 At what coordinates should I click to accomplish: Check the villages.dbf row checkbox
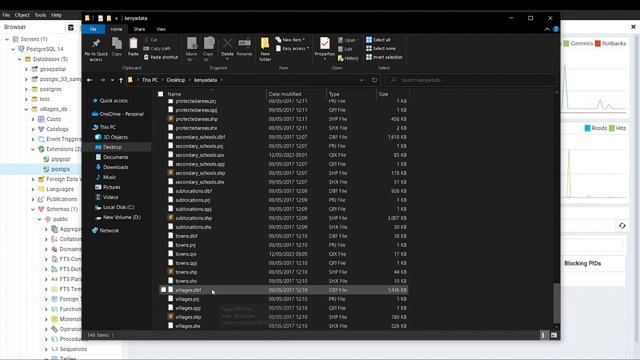click(163, 290)
